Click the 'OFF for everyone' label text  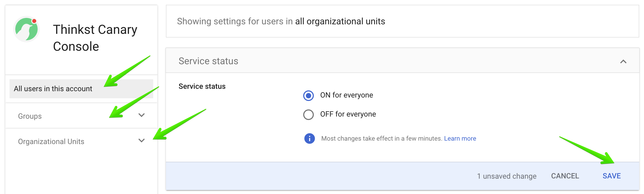[x=348, y=114]
